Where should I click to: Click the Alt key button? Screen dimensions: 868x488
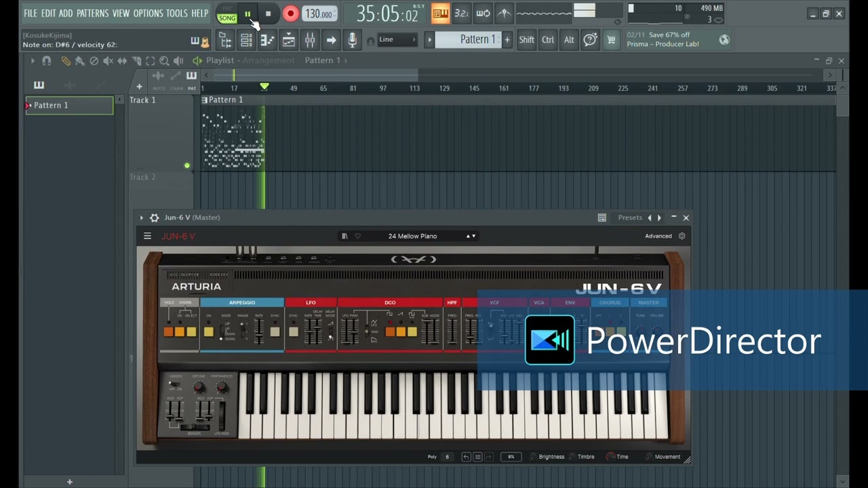tap(569, 40)
